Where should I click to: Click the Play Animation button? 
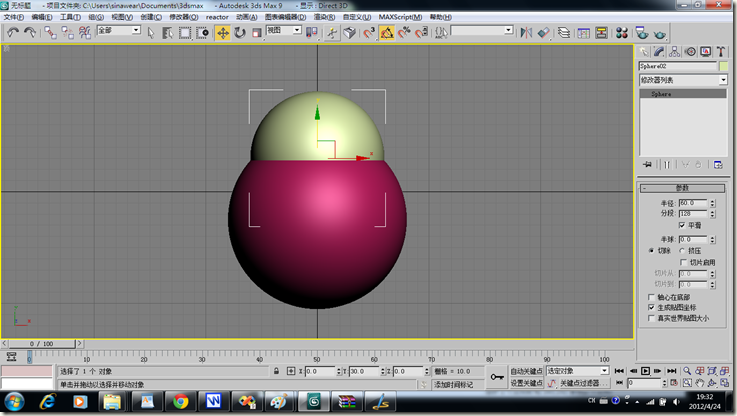pos(645,371)
